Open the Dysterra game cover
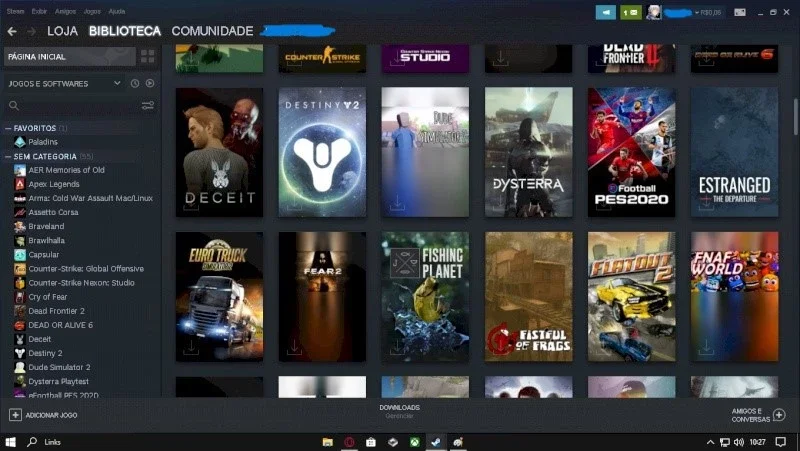The height and width of the screenshot is (451, 800). [x=529, y=152]
